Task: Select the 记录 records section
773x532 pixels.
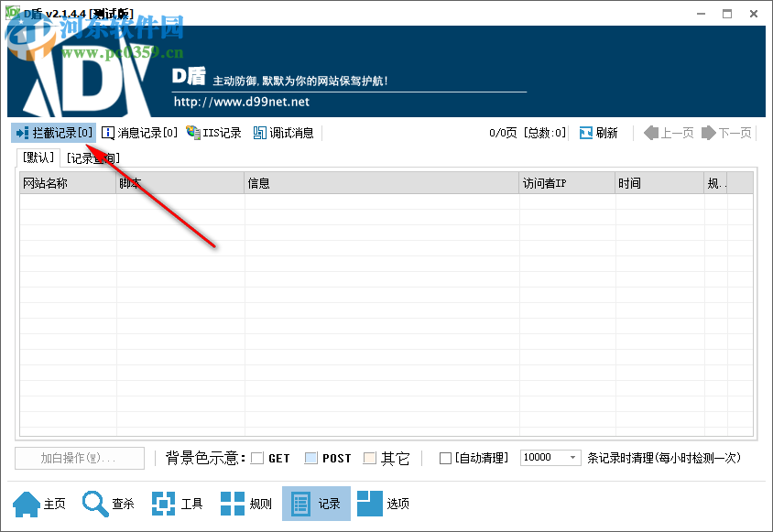Action: click(316, 504)
